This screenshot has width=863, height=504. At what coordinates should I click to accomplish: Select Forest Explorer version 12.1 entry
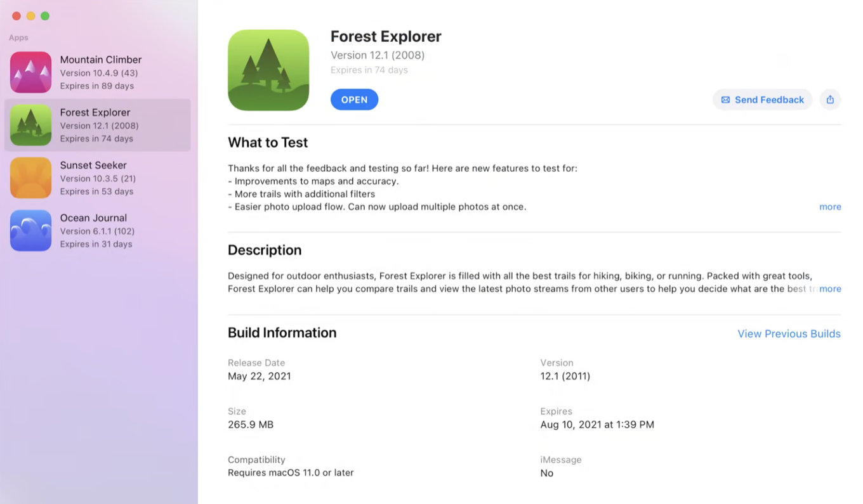point(99,126)
